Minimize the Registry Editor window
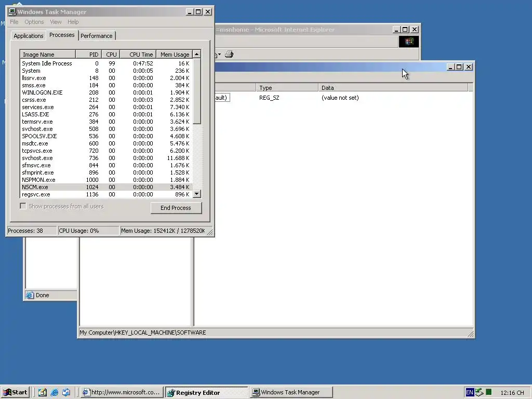This screenshot has height=399, width=532. (x=450, y=67)
